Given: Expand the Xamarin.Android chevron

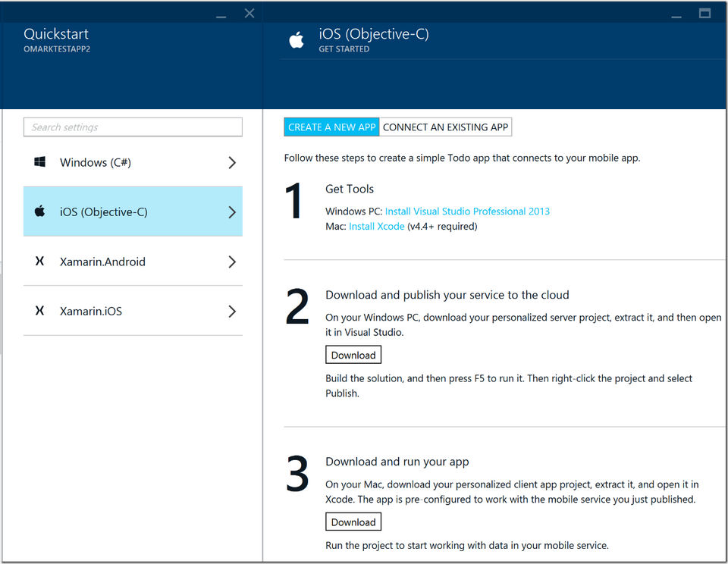Looking at the screenshot, I should coord(232,262).
